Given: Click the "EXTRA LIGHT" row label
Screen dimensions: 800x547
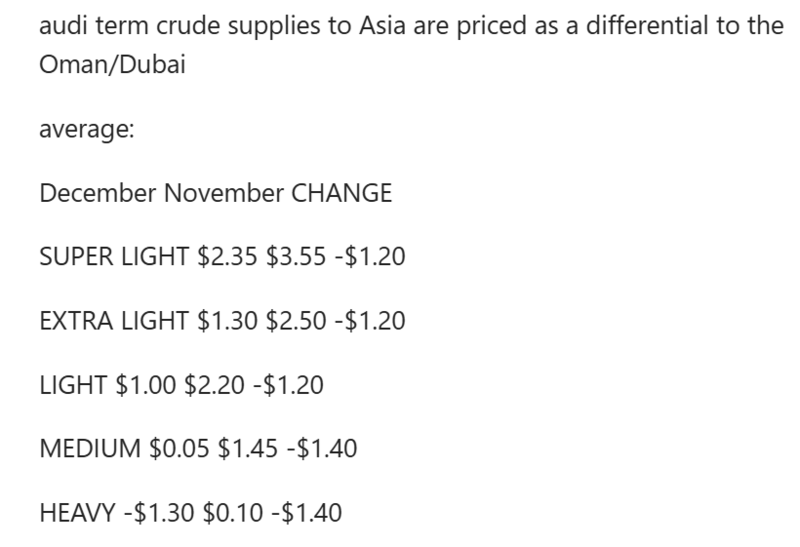Looking at the screenshot, I should click(113, 321).
